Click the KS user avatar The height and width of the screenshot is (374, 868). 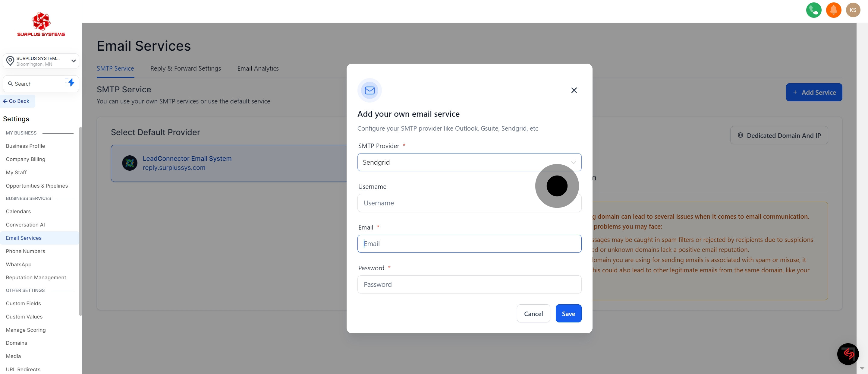[853, 10]
